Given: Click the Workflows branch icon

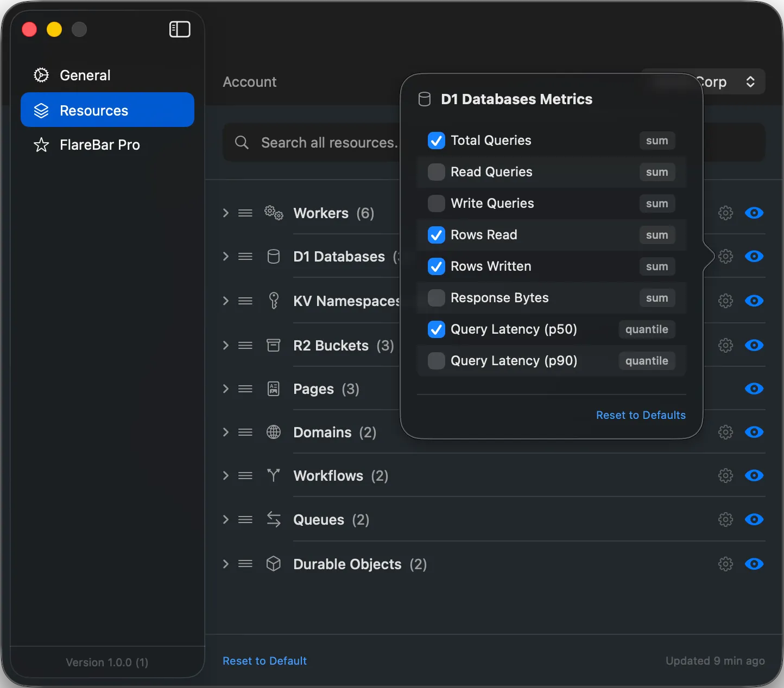Looking at the screenshot, I should [274, 475].
